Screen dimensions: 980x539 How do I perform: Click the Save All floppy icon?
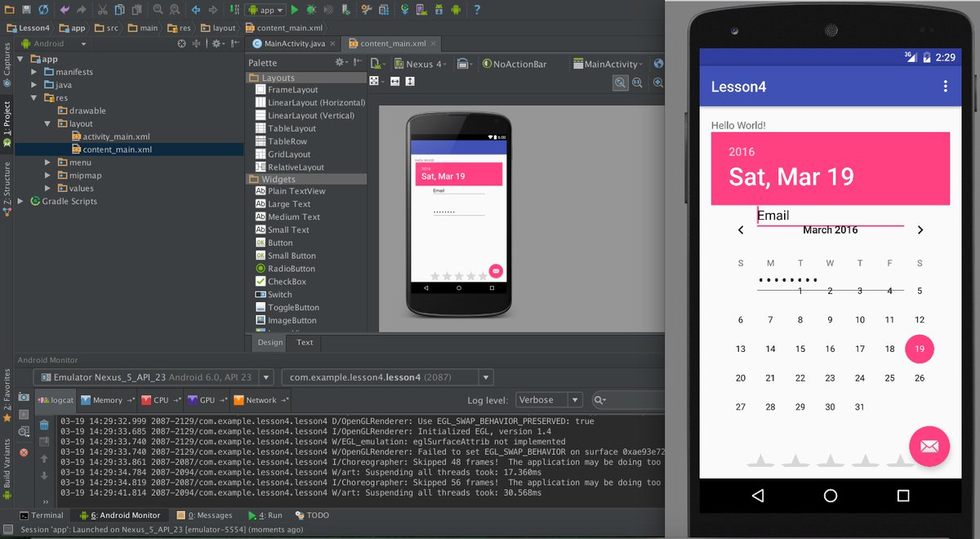[x=26, y=10]
